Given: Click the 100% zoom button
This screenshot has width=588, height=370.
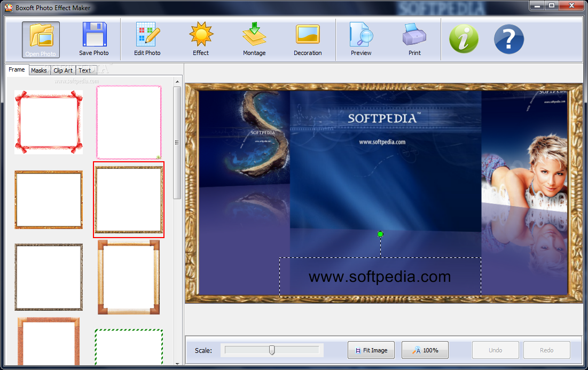Looking at the screenshot, I should (x=425, y=350).
